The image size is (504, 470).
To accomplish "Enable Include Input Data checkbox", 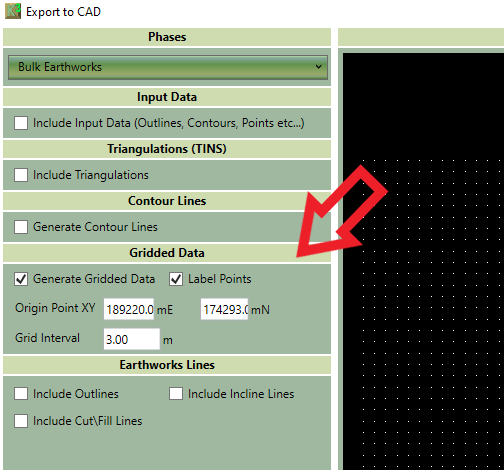I will [x=21, y=123].
